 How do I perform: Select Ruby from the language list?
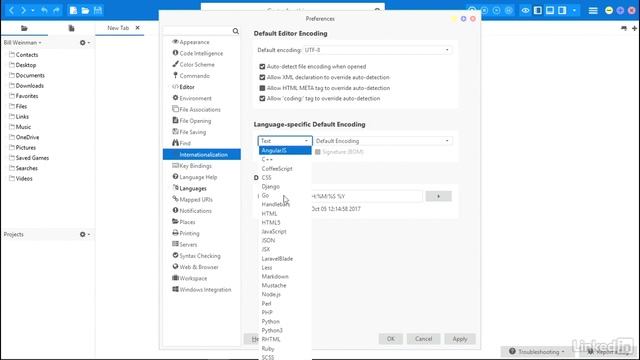pyautogui.click(x=285, y=349)
